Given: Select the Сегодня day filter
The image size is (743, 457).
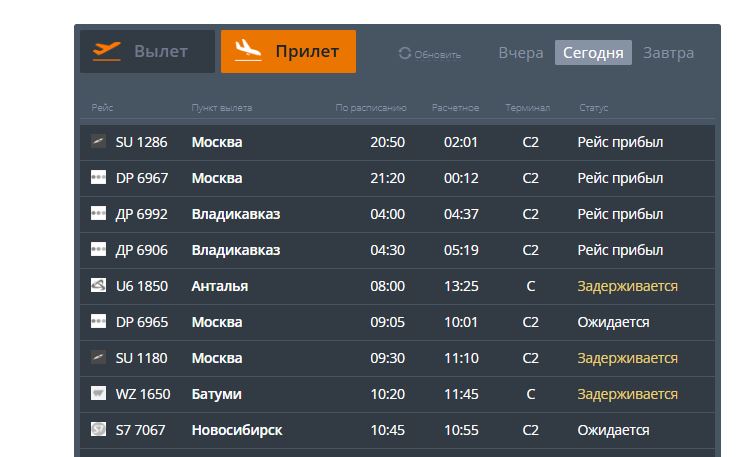Looking at the screenshot, I should [x=593, y=53].
